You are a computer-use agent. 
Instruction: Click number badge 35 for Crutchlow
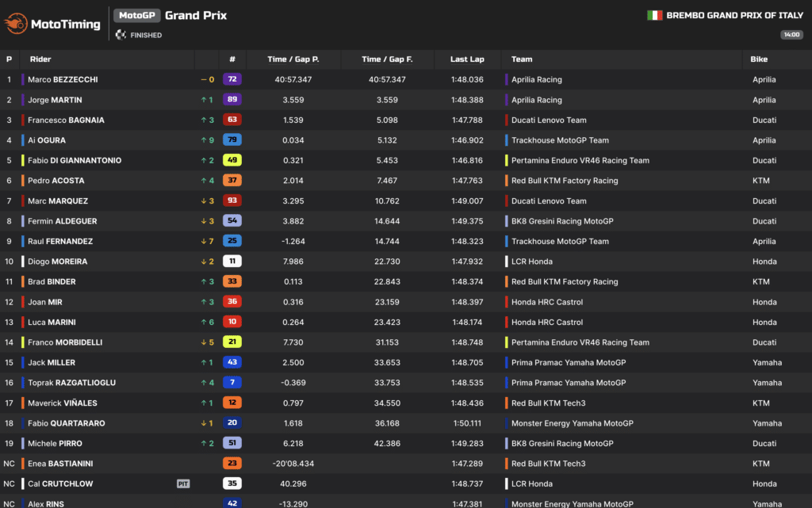(x=232, y=483)
